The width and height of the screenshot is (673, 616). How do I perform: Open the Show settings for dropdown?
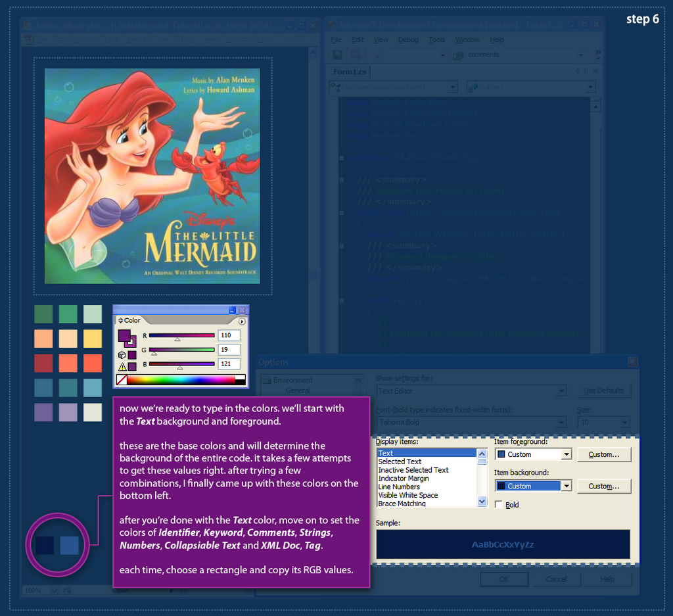click(561, 391)
